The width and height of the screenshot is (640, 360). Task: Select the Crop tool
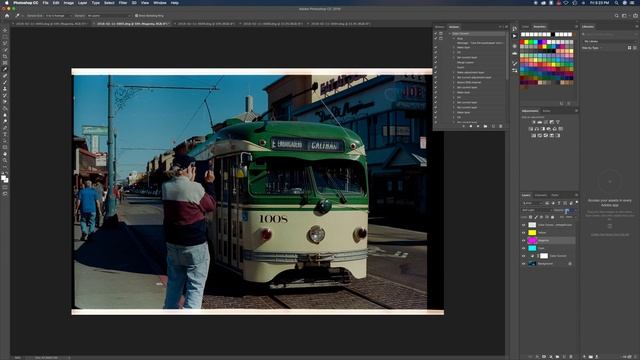[5, 56]
